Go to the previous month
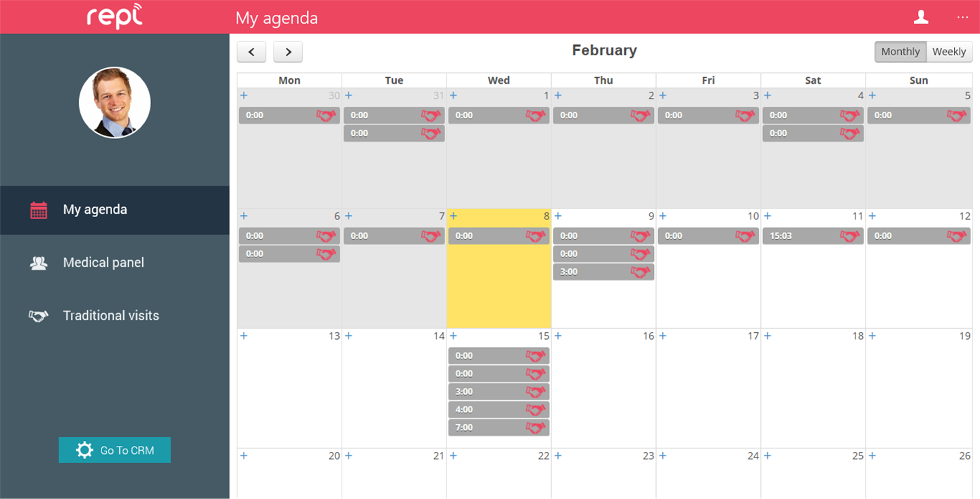The width and height of the screenshot is (980, 499). [251, 52]
